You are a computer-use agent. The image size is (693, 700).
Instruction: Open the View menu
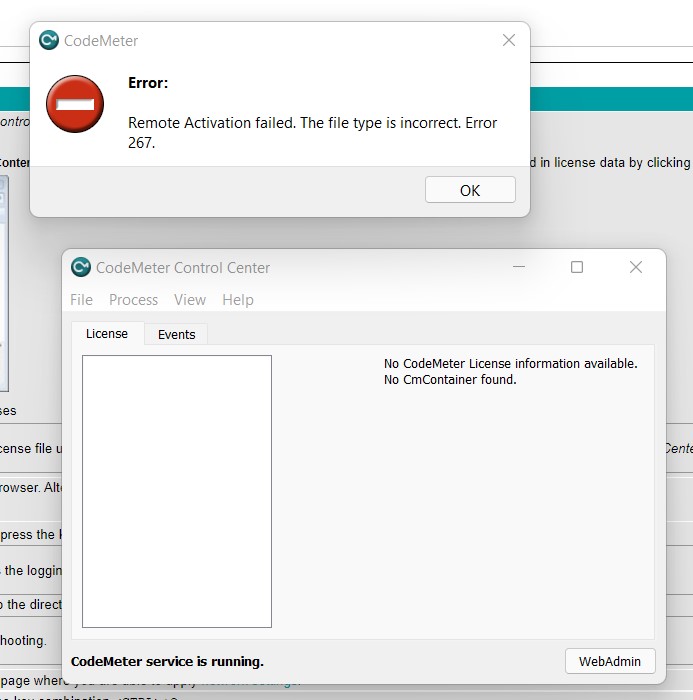[x=190, y=300]
